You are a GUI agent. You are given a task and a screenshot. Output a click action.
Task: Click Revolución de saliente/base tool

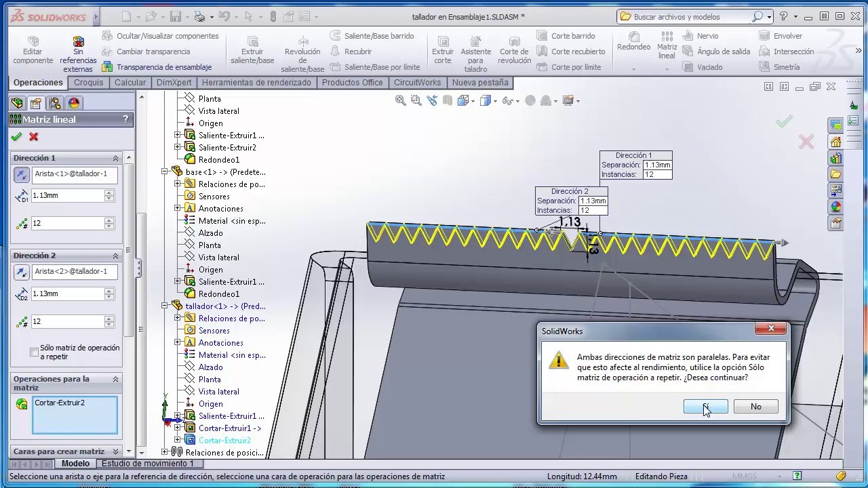302,54
